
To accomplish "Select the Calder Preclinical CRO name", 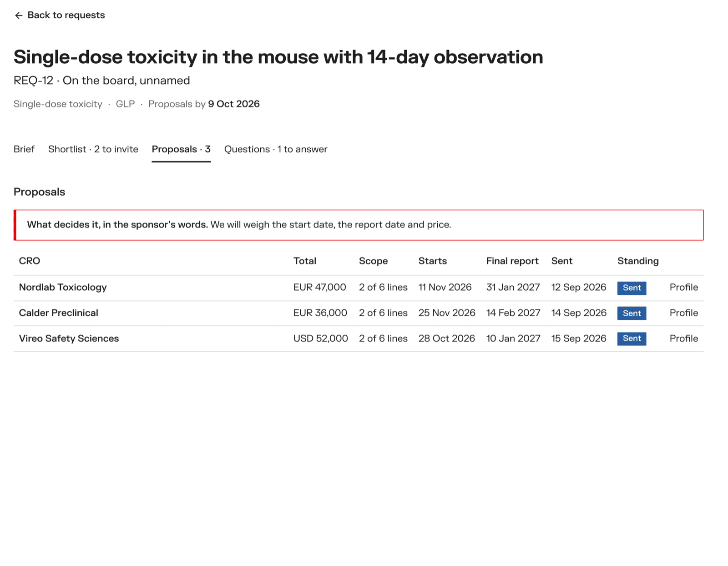I will click(x=59, y=313).
